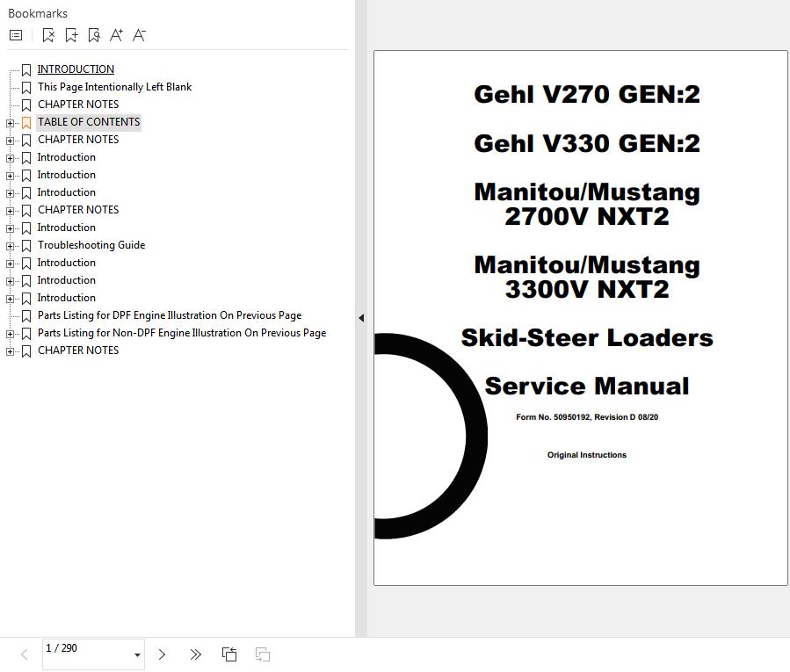This screenshot has width=790, height=672.
Task: Click the add new bookmark icon
Action: tap(71, 35)
